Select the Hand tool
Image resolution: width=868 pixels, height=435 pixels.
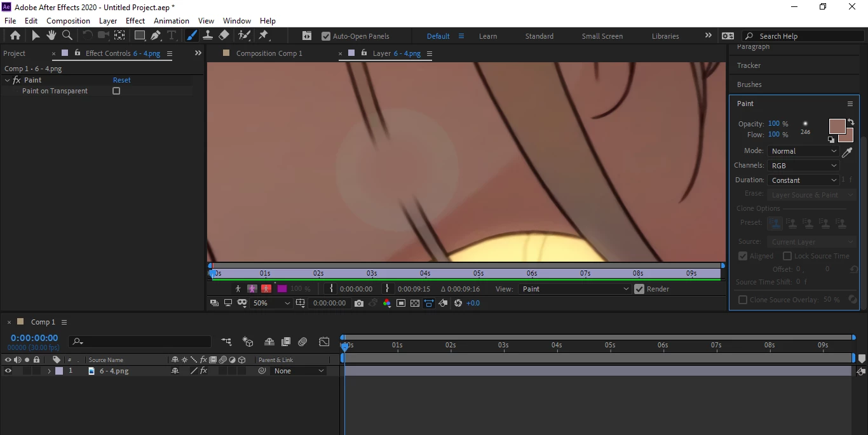(51, 36)
